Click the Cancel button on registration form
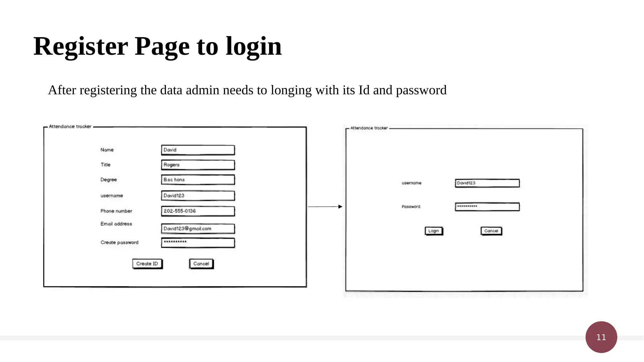The width and height of the screenshot is (644, 362). 201,264
